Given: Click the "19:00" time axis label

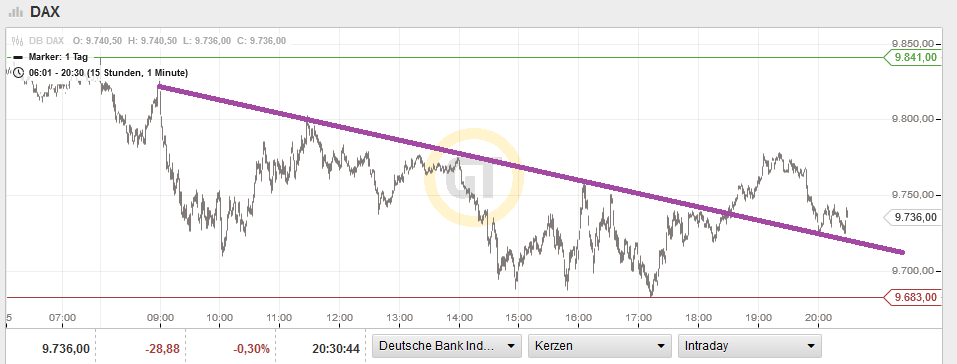Looking at the screenshot, I should coord(758,318).
